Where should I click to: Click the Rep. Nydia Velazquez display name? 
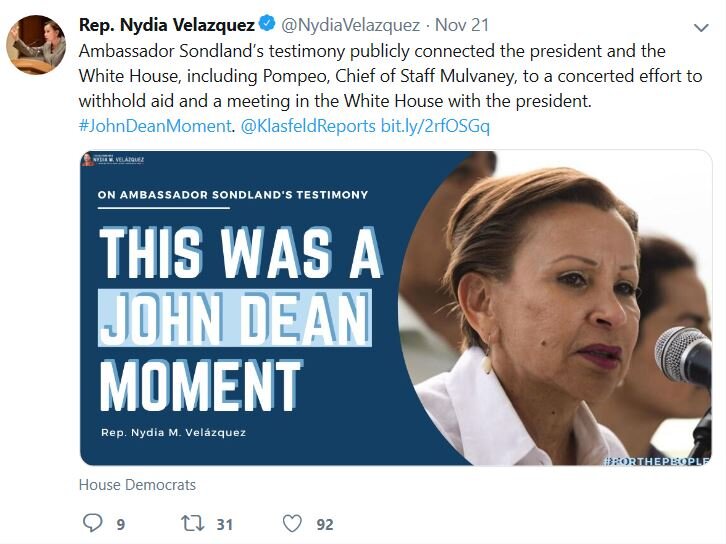click(x=167, y=24)
